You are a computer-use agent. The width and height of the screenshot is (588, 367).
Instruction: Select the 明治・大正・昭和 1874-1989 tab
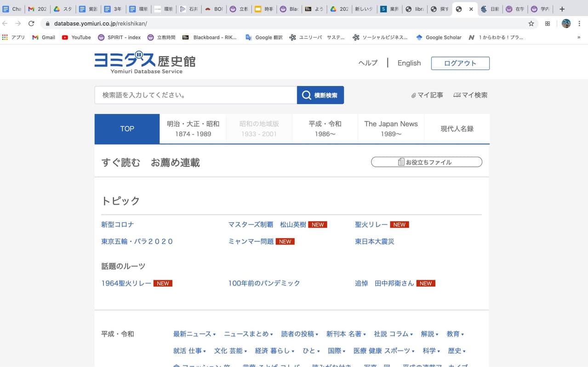(x=193, y=129)
